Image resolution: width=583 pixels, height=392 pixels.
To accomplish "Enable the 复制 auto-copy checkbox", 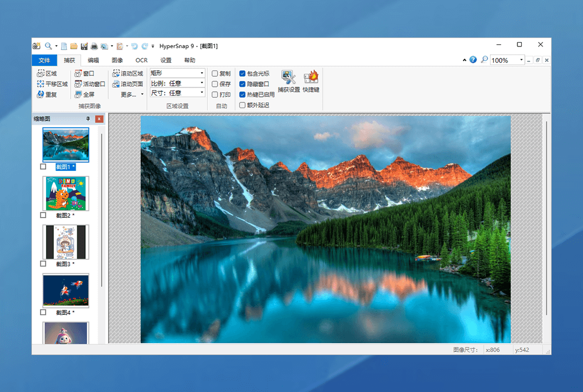I will [x=215, y=73].
